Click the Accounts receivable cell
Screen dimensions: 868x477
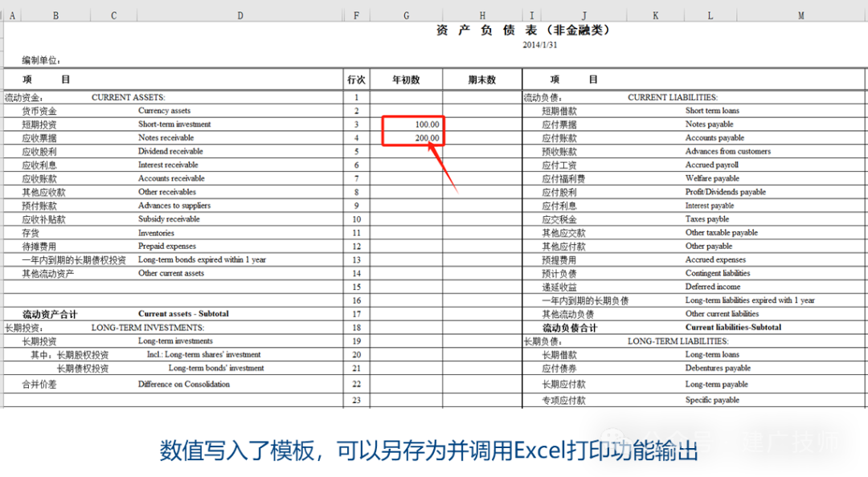pos(171,178)
